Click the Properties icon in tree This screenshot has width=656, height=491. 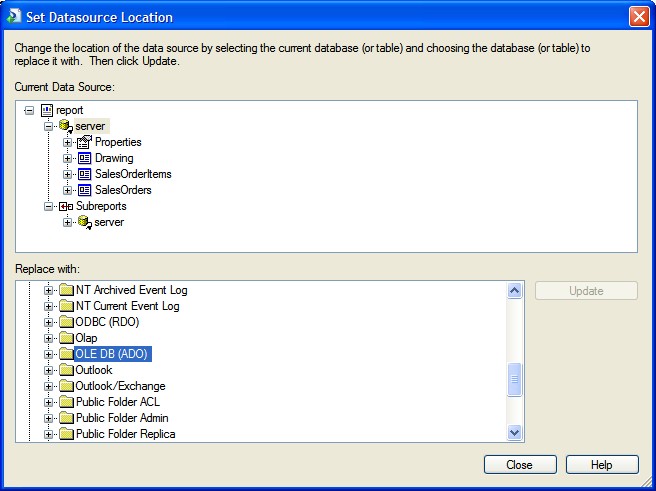(84, 142)
